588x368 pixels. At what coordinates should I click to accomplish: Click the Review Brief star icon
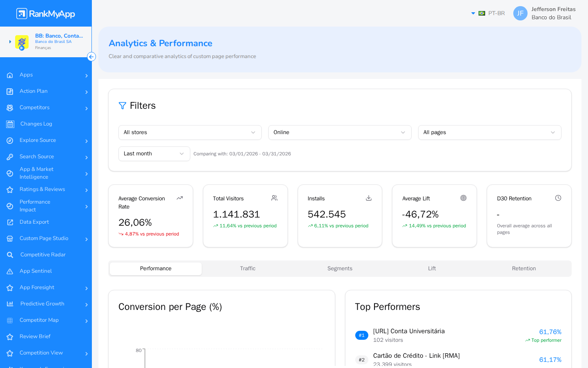pos(10,337)
